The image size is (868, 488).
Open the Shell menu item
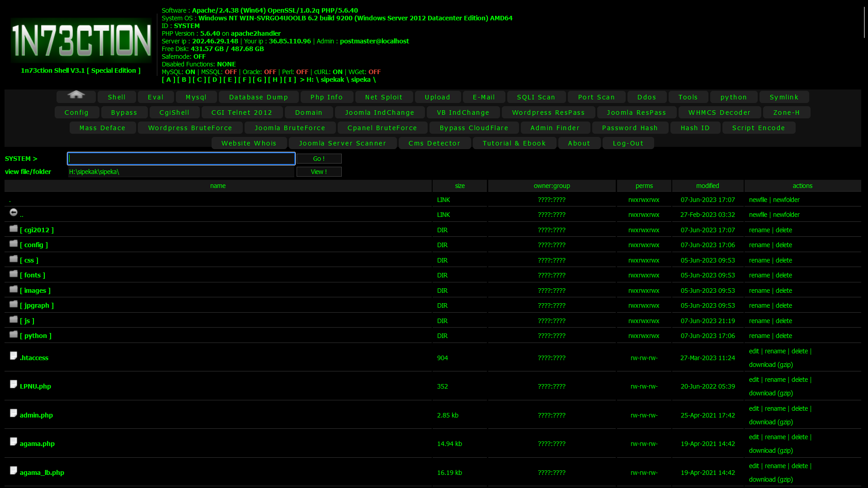pyautogui.click(x=117, y=97)
